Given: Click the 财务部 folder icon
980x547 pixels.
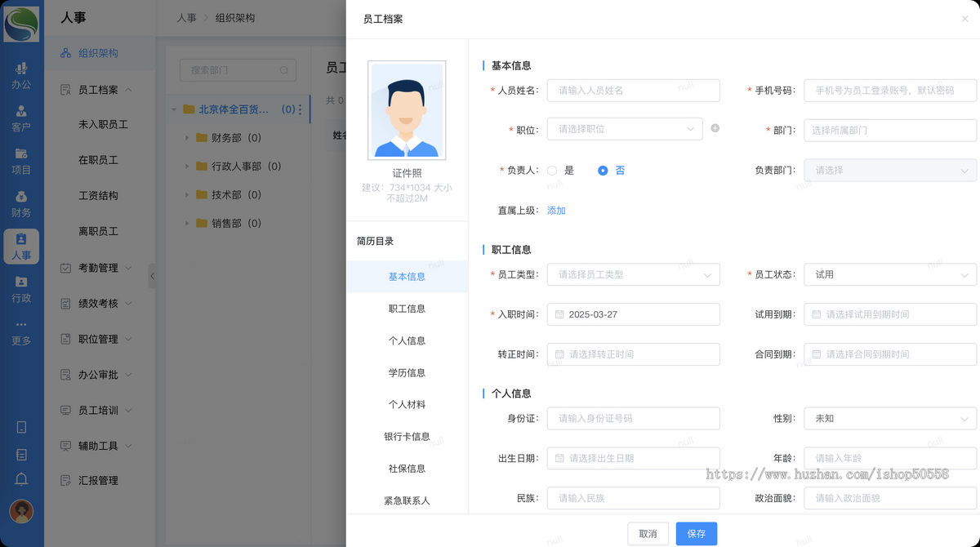Looking at the screenshot, I should tap(202, 138).
